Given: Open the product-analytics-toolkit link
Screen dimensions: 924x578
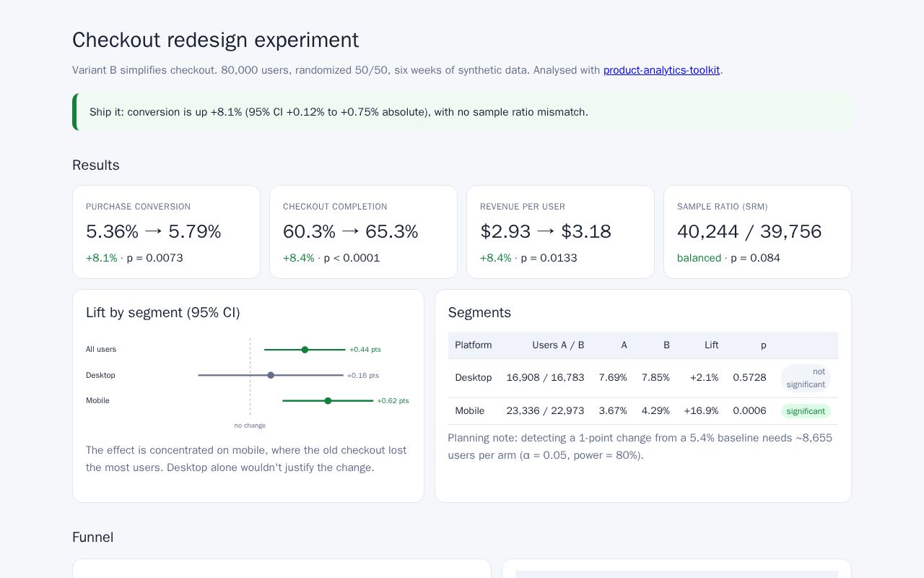Looking at the screenshot, I should point(661,70).
